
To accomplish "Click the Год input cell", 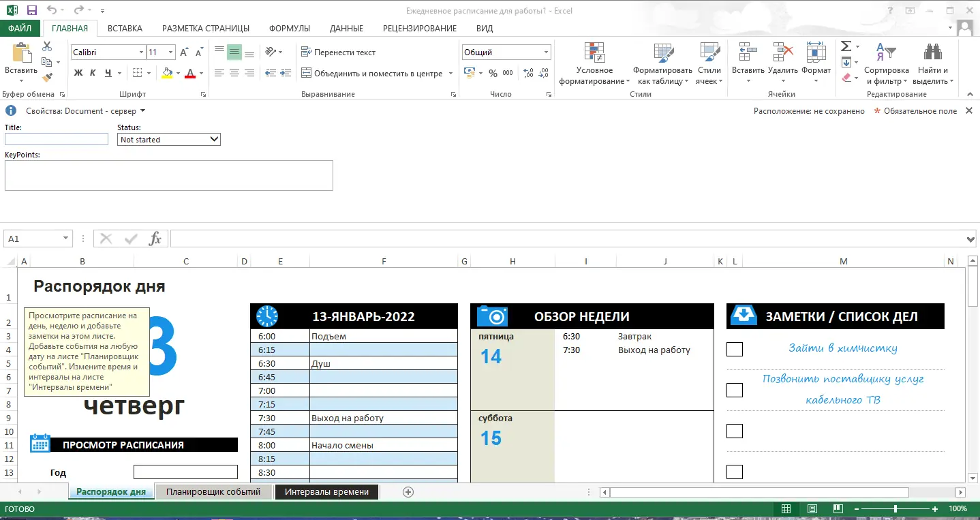I will 185,472.
